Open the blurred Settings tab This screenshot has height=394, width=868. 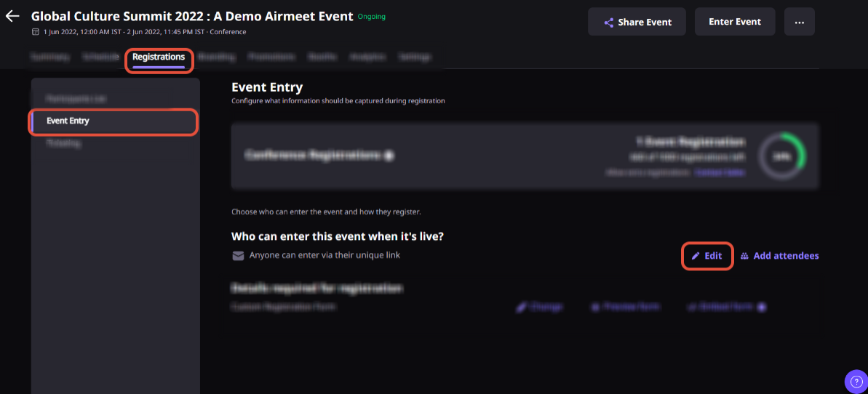tap(414, 57)
